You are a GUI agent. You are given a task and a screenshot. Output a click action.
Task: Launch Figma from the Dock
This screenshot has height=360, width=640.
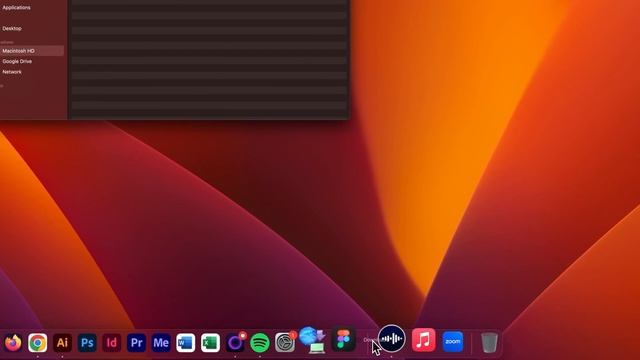coord(343,339)
